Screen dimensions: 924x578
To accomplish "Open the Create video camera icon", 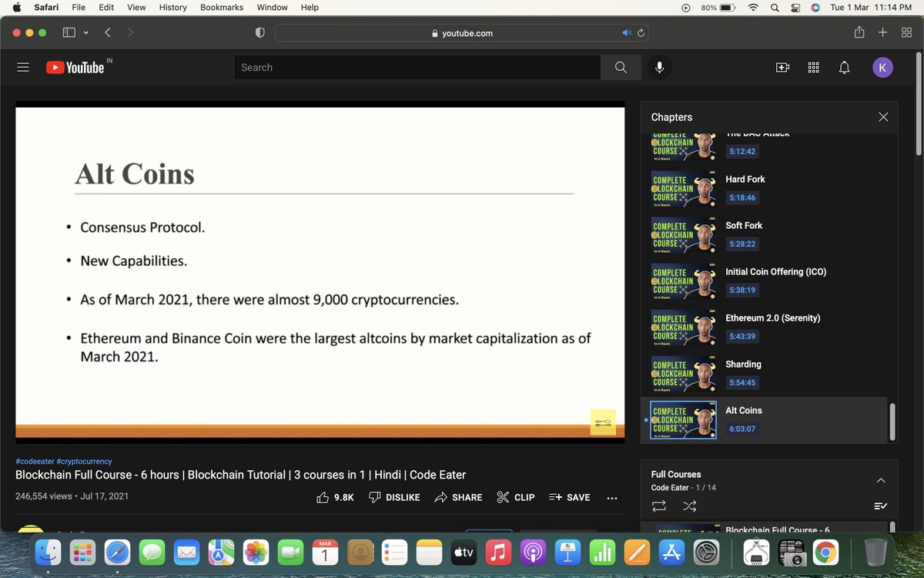I will (782, 68).
